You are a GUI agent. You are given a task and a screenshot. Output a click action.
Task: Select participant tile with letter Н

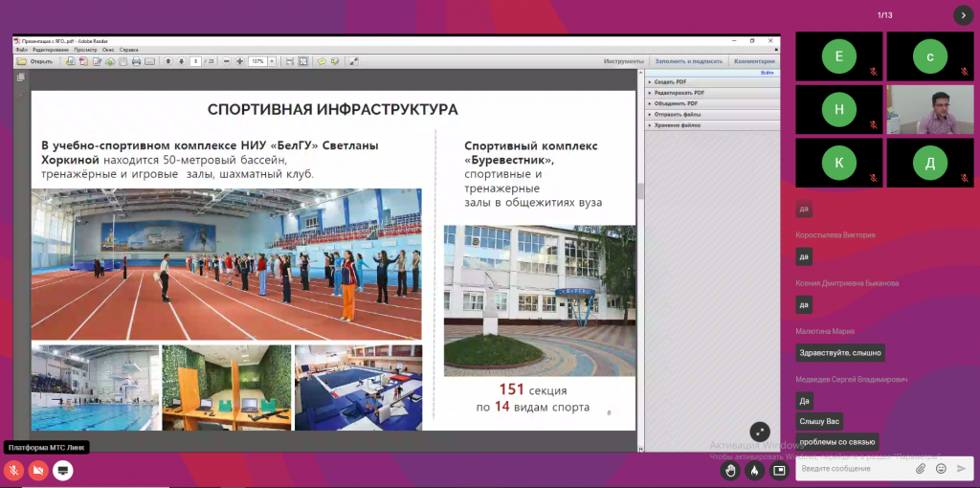(x=838, y=109)
